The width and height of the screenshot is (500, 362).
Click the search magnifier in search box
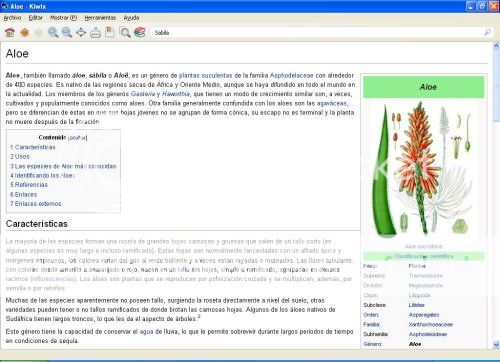[x=488, y=32]
